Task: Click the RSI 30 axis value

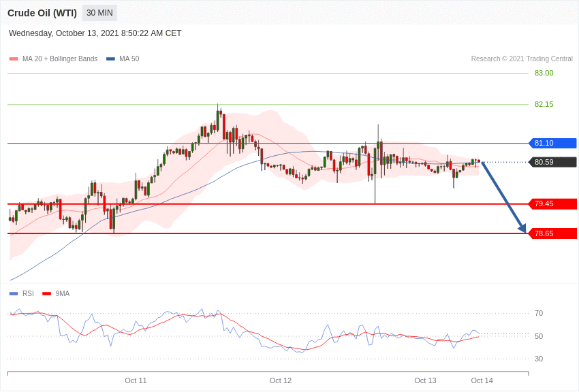Action: pyautogui.click(x=539, y=359)
